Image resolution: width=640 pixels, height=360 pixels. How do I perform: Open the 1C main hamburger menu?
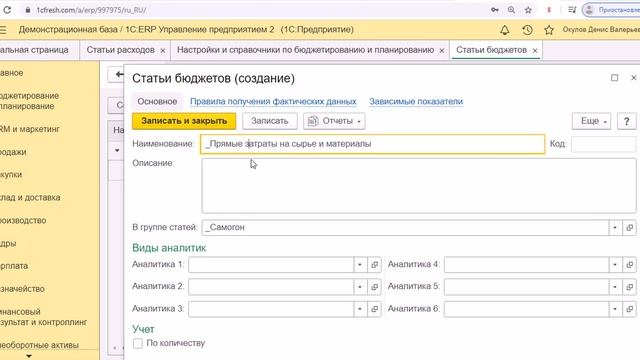[x=3, y=30]
